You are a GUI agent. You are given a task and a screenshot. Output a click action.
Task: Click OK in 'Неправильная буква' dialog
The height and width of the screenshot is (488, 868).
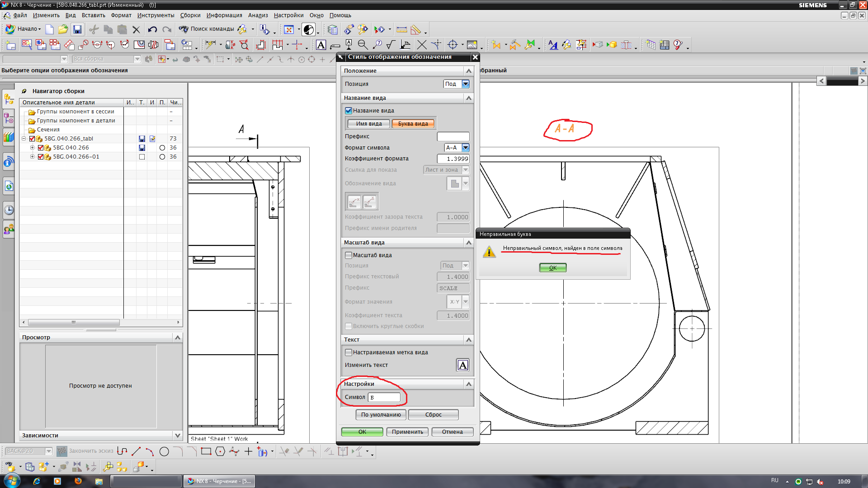[552, 267]
